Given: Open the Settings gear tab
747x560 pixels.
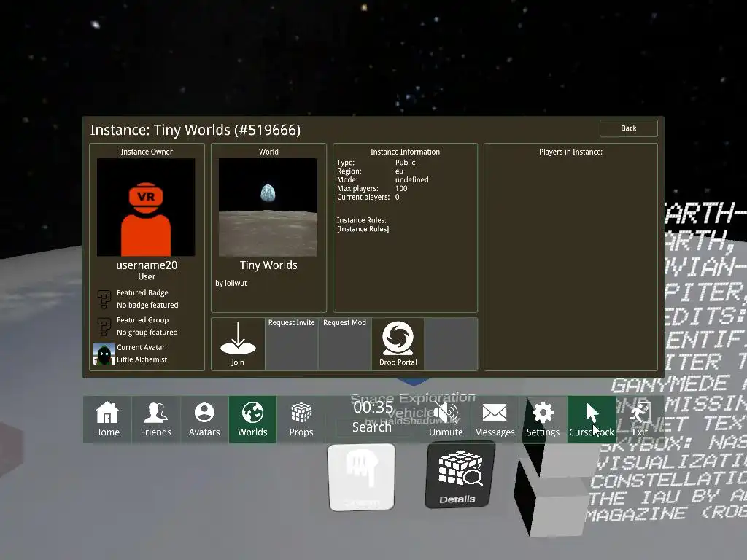Looking at the screenshot, I should pyautogui.click(x=543, y=419).
